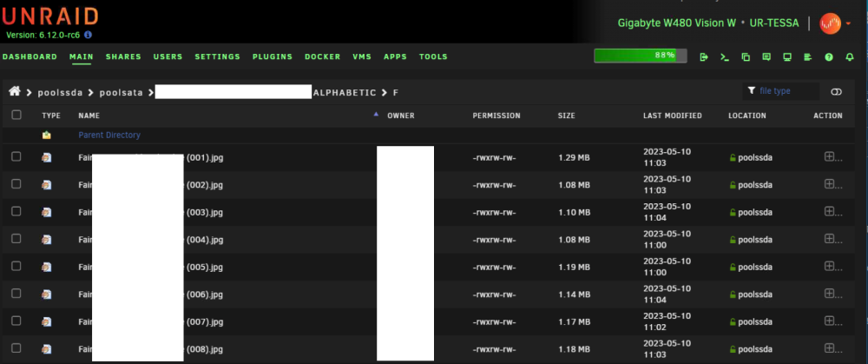Open the Apps menu

[x=395, y=56]
